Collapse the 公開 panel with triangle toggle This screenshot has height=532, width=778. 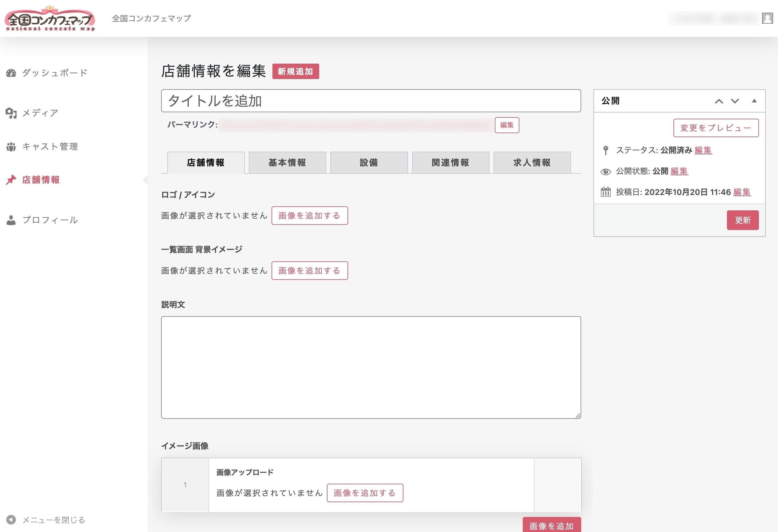point(754,101)
